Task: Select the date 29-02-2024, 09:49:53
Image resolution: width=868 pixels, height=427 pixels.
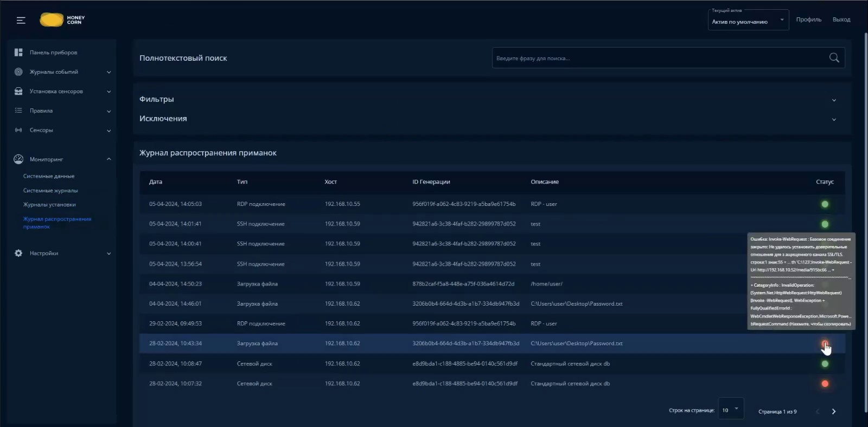Action: 175,324
